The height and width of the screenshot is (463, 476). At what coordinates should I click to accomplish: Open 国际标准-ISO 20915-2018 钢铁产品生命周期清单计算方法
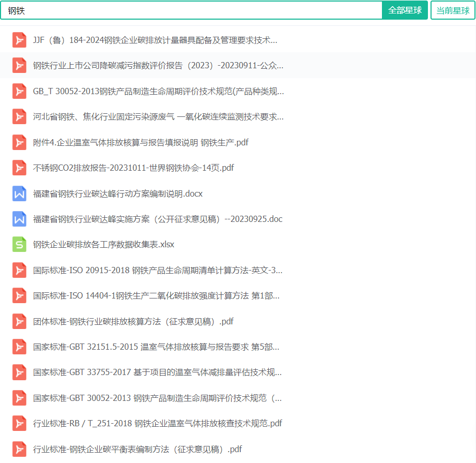tap(158, 270)
